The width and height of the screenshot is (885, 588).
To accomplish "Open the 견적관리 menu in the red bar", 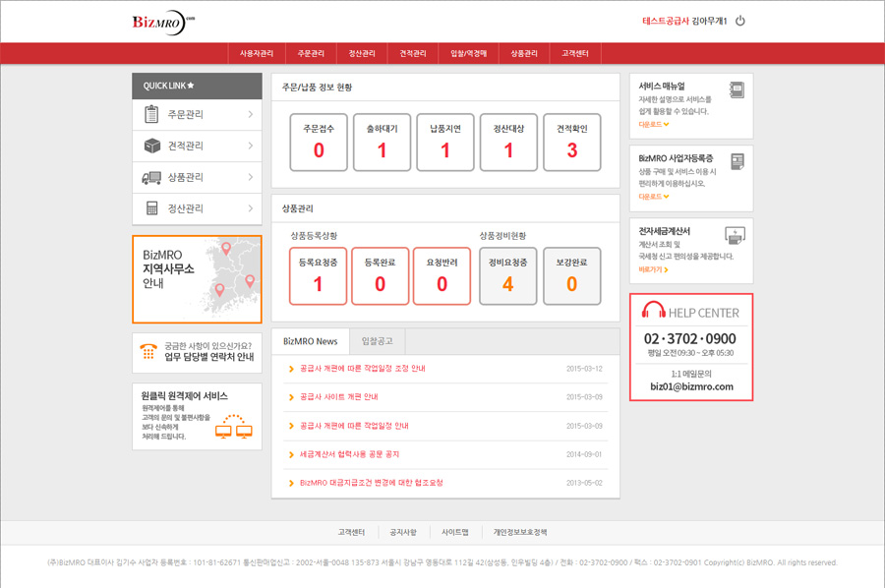I will [413, 54].
